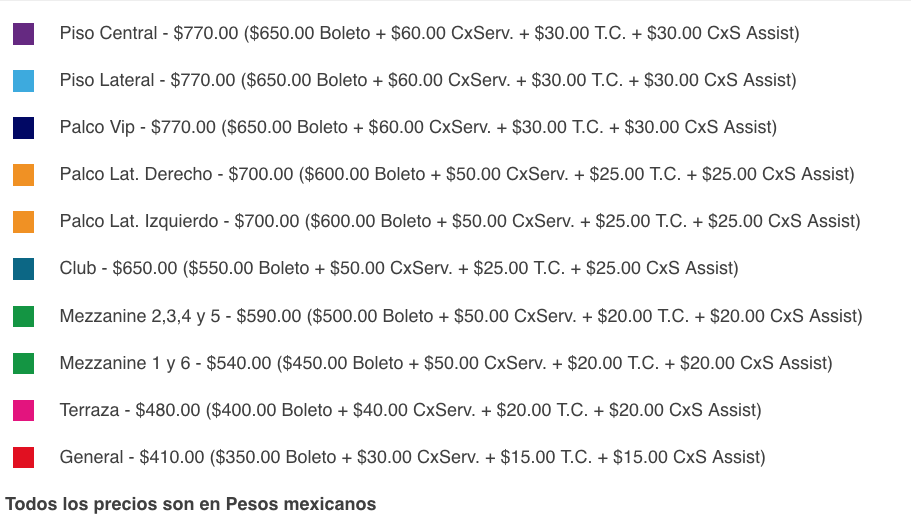Click the Piso Central $770.00 price line

pos(429,33)
